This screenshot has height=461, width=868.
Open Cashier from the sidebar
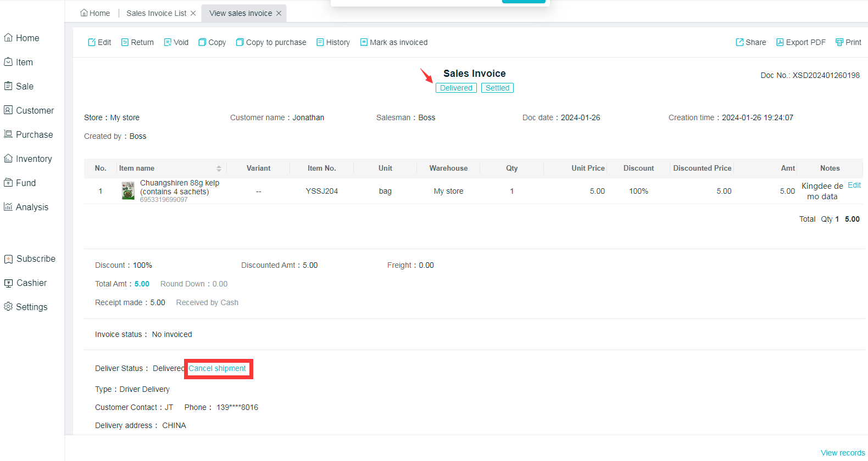tap(31, 283)
